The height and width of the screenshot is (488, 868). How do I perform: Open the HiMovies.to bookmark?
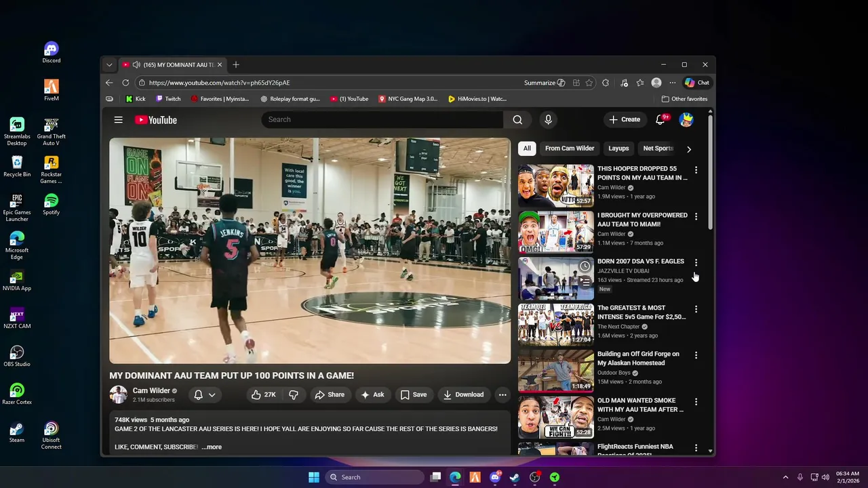point(477,99)
